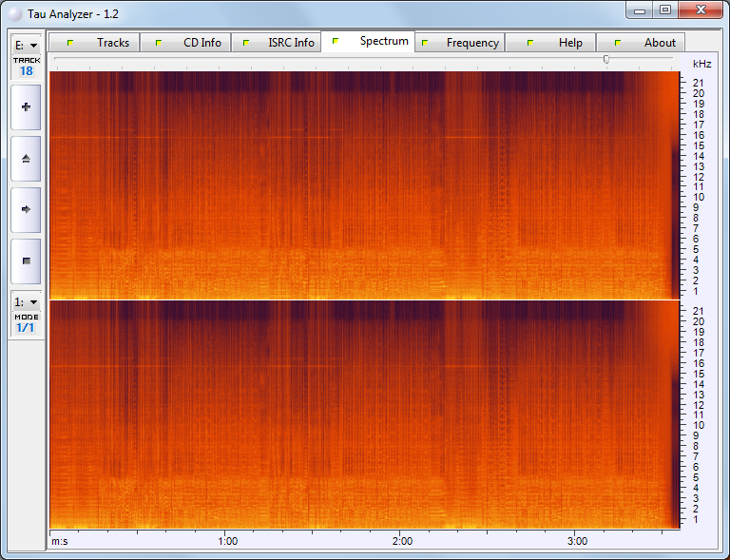
Task: Switch to the Tracks tab
Action: tap(112, 43)
